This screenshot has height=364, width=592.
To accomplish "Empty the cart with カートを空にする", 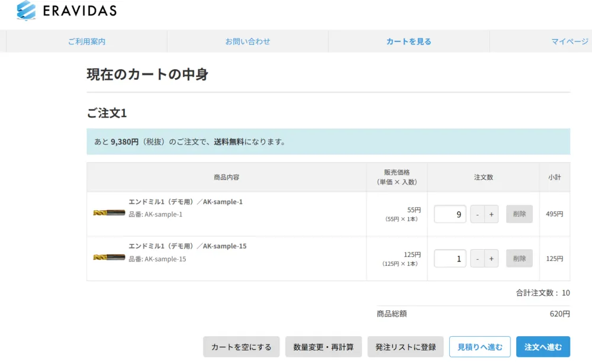I will coord(241,347).
